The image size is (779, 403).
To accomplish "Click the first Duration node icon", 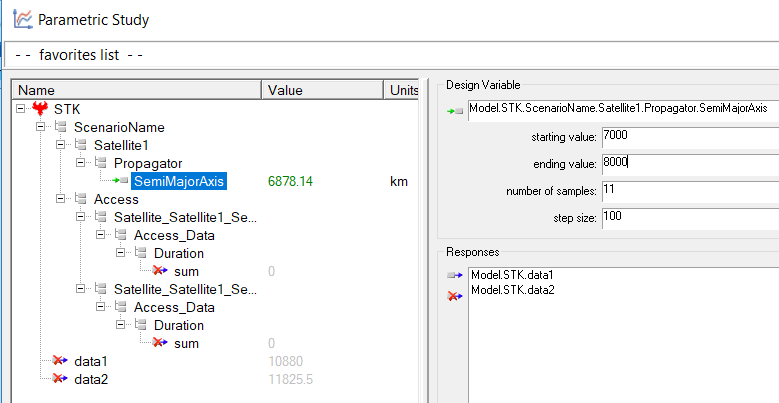I will (x=141, y=253).
